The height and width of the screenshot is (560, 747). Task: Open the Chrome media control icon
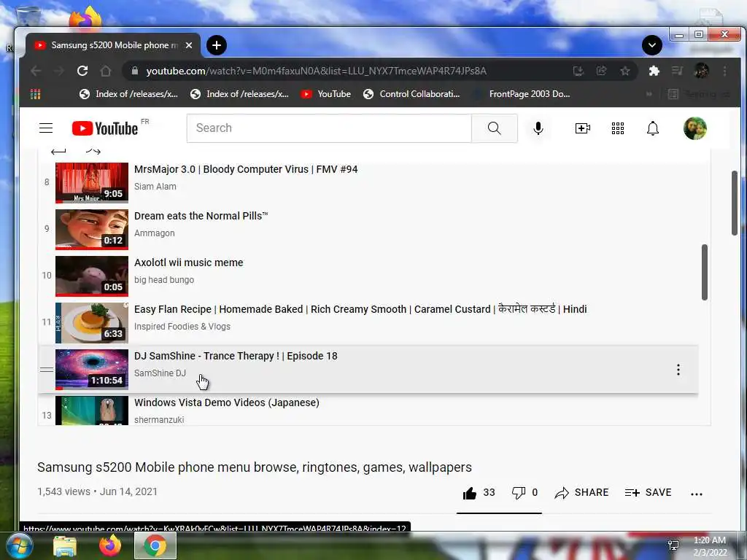coord(677,71)
